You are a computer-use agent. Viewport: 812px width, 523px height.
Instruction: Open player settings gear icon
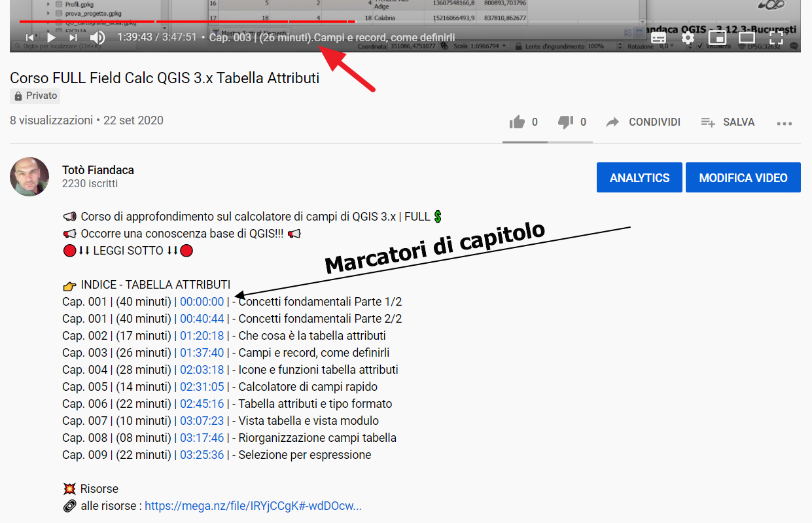(x=688, y=38)
